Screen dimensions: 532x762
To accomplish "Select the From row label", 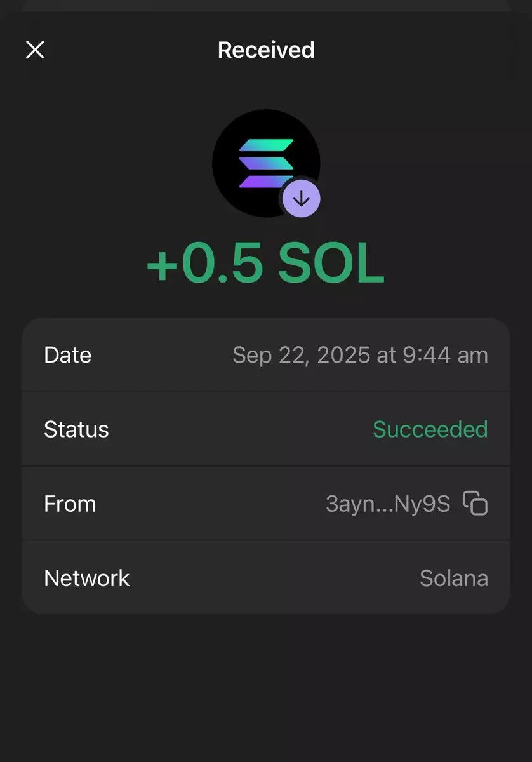I will pos(70,504).
